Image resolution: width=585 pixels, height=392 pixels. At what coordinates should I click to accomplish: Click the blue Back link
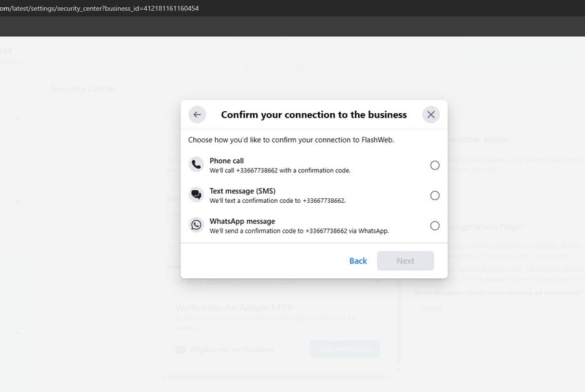pyautogui.click(x=357, y=261)
